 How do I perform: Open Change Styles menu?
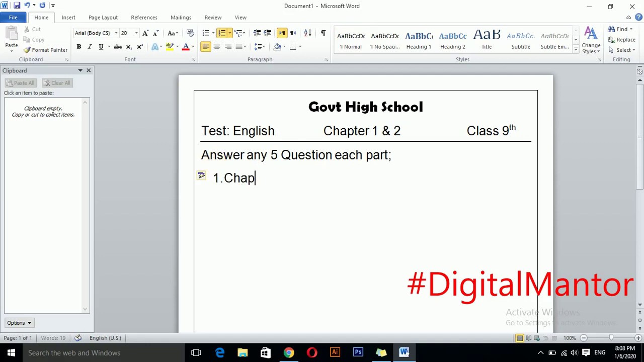591,40
